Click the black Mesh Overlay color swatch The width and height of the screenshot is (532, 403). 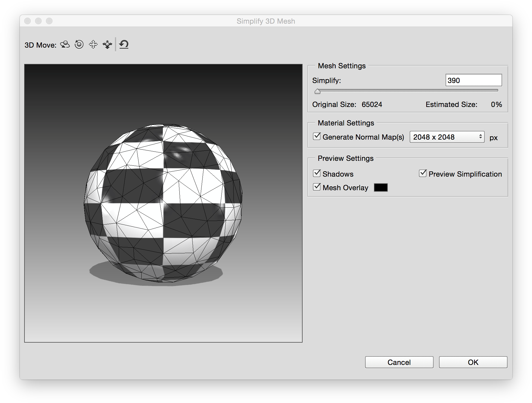click(x=381, y=187)
